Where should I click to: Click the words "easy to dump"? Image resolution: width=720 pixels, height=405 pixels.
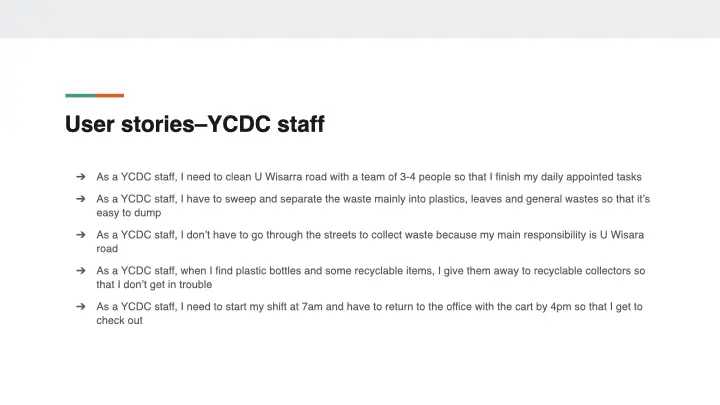tap(129, 213)
